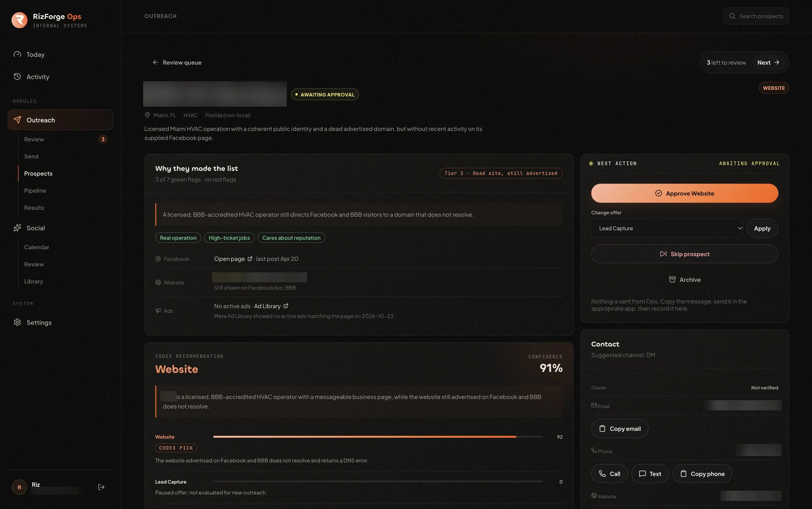
Task: Click the High-ticket jobs flag chip
Action: click(x=229, y=238)
